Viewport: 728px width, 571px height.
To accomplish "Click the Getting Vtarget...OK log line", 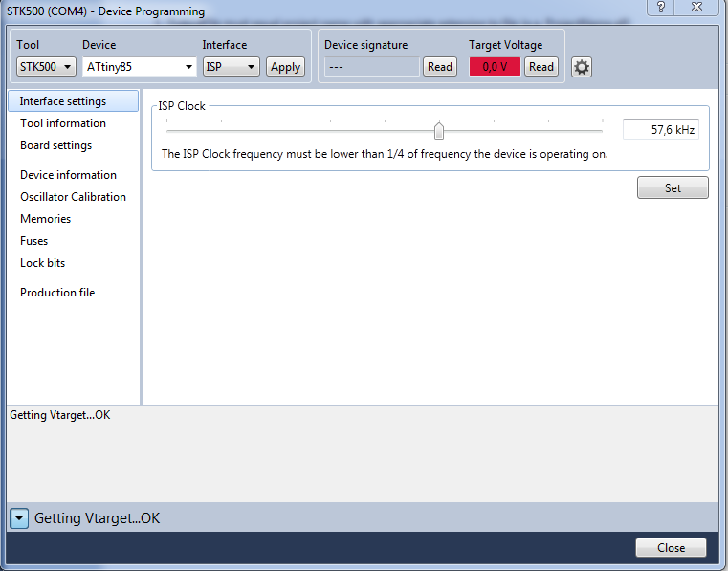I will pyautogui.click(x=60, y=415).
